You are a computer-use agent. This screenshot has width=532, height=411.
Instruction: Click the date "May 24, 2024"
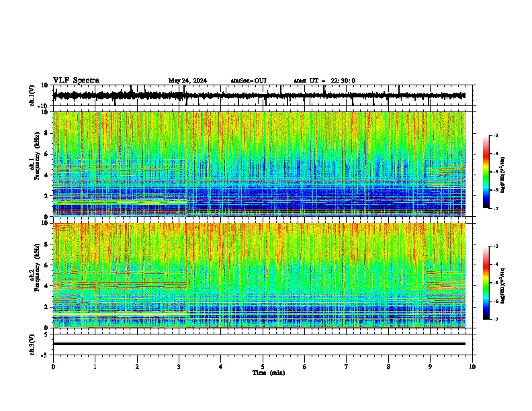pos(187,81)
